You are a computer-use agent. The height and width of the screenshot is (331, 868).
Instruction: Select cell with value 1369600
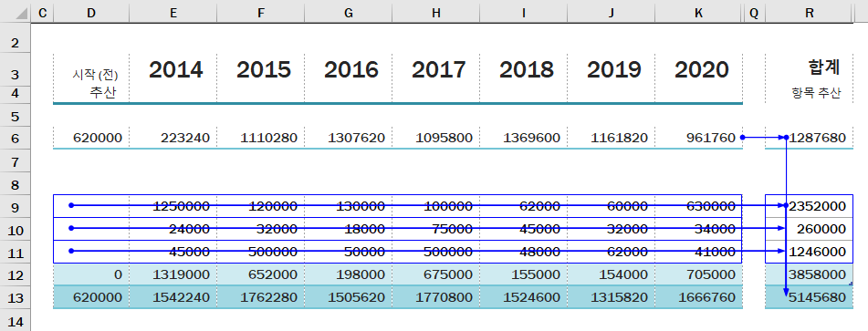tap(524, 139)
